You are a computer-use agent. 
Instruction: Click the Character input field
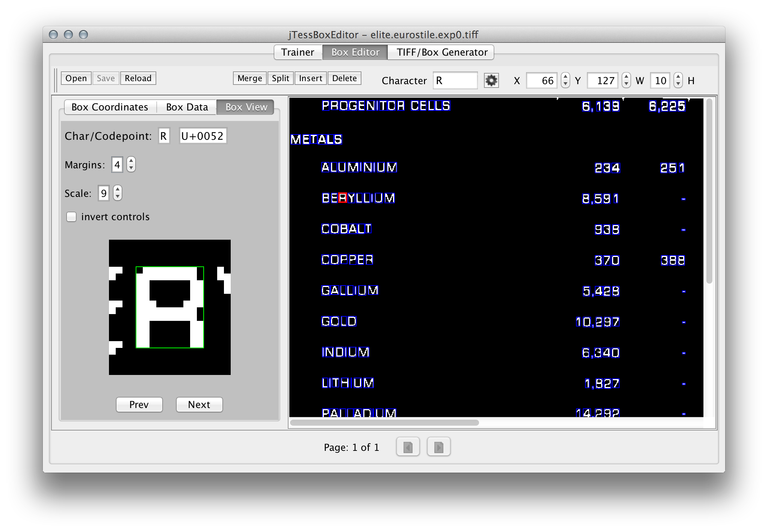point(455,80)
